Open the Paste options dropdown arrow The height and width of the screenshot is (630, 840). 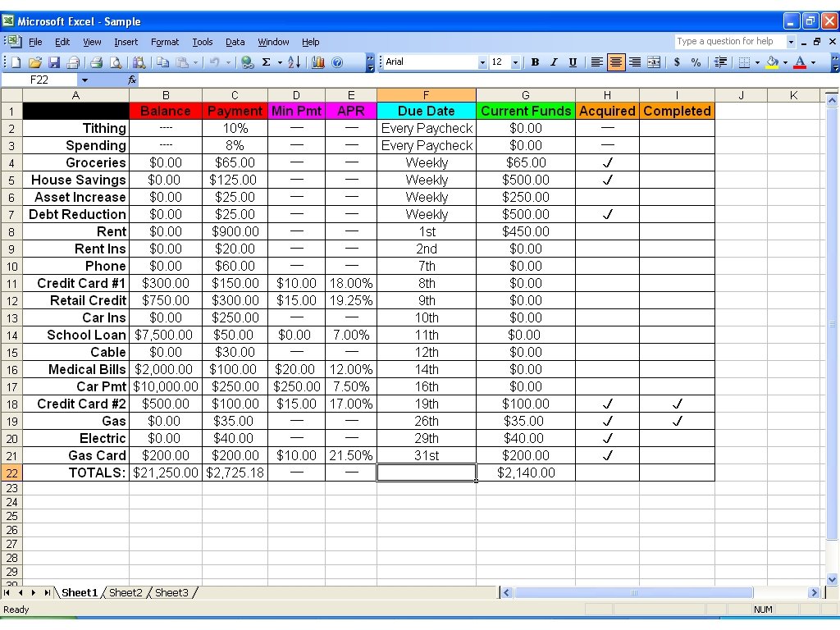[195, 62]
